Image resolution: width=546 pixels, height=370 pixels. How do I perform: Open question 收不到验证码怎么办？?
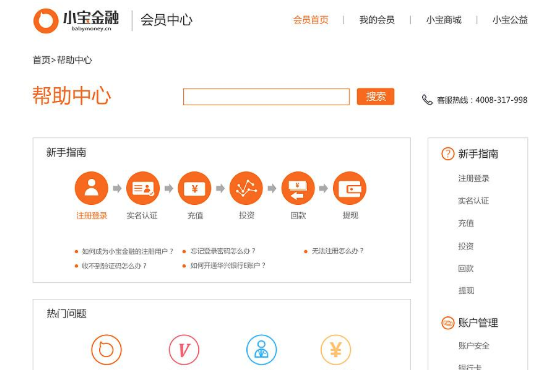click(x=114, y=266)
